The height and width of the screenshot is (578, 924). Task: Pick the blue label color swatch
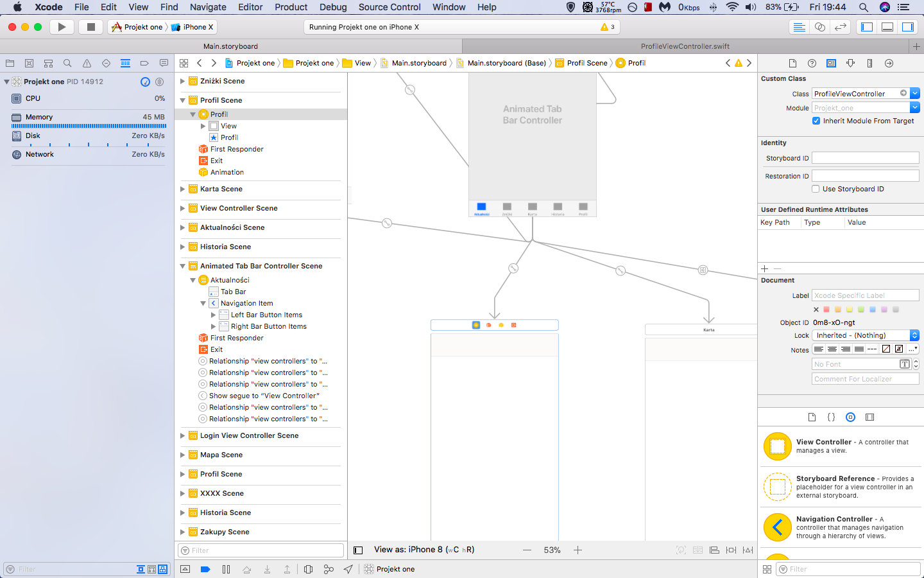[x=873, y=310]
